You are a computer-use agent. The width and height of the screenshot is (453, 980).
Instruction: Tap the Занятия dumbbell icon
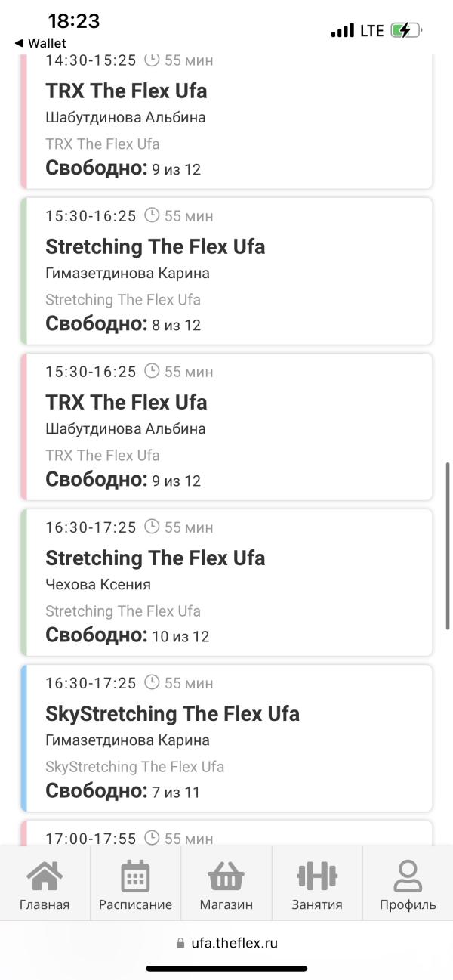click(x=316, y=876)
